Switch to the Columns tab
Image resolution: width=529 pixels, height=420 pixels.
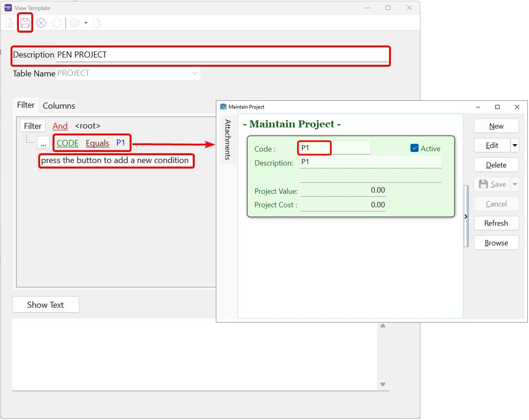point(59,106)
